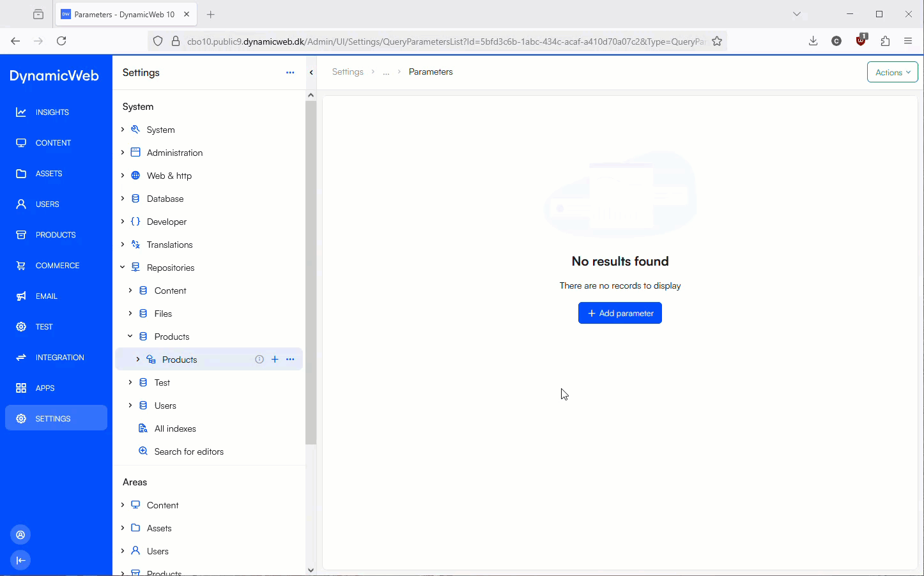The height and width of the screenshot is (576, 924).
Task: Open the uBlock Origin extension
Action: pos(861,40)
